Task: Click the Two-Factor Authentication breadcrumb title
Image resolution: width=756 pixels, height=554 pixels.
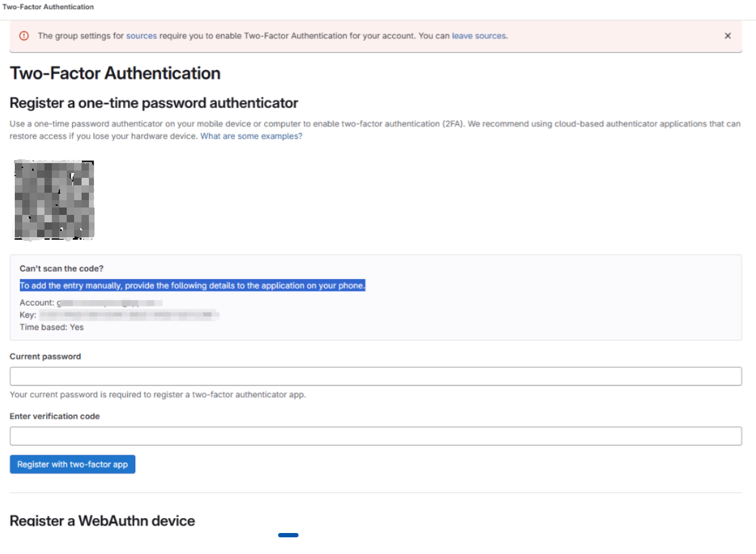Action: 48,7
